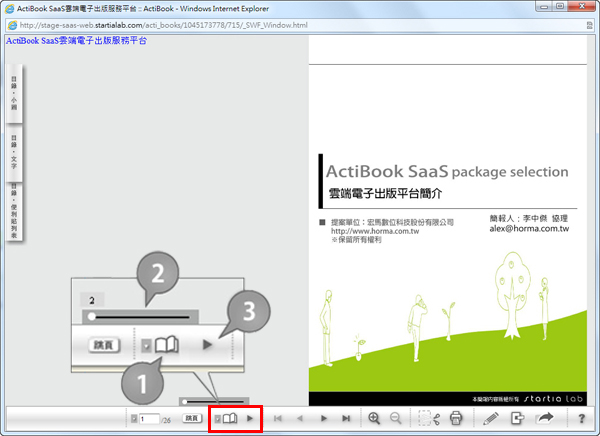Click the export/exit arrow-box icon
The height and width of the screenshot is (436, 600).
(517, 418)
